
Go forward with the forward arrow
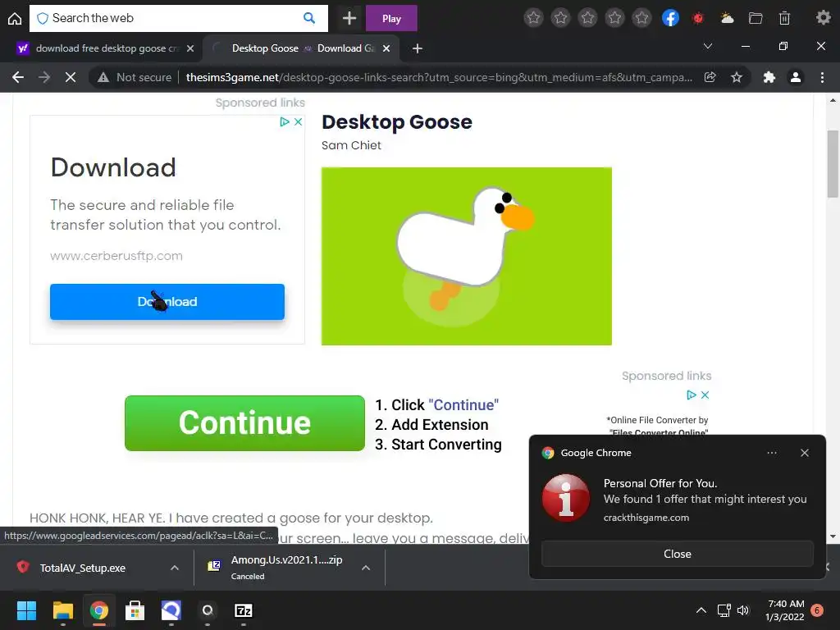[x=44, y=77]
